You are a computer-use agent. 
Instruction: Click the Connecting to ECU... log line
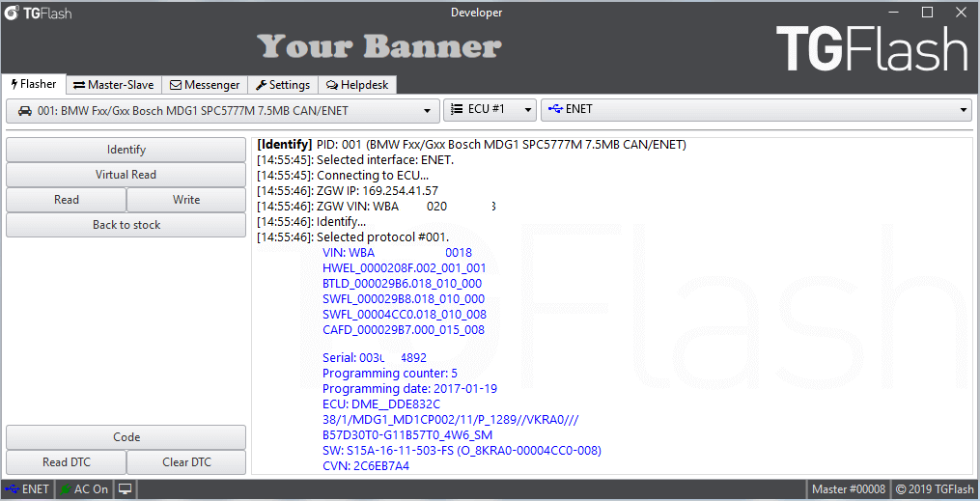[343, 176]
